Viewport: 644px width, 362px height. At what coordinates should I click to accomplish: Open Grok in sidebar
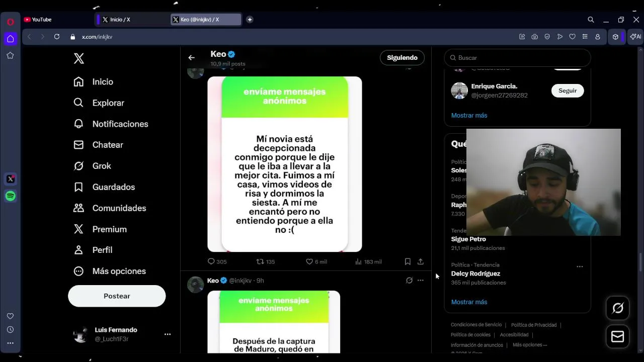click(x=92, y=166)
